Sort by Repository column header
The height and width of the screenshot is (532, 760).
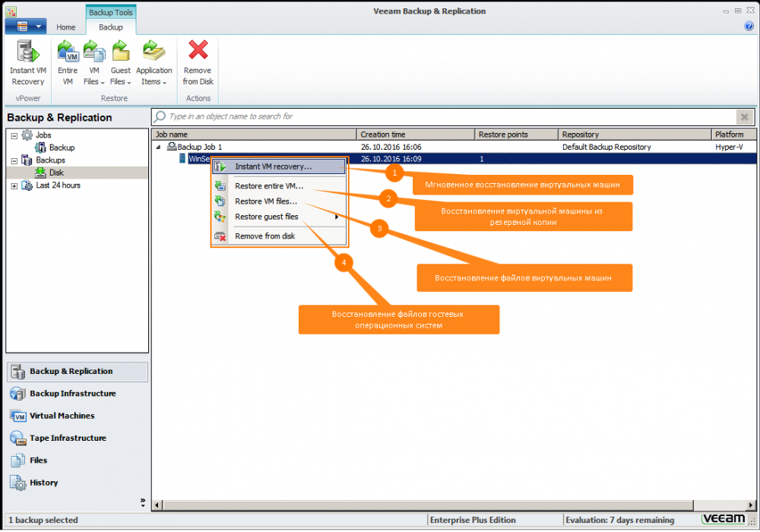[635, 135]
